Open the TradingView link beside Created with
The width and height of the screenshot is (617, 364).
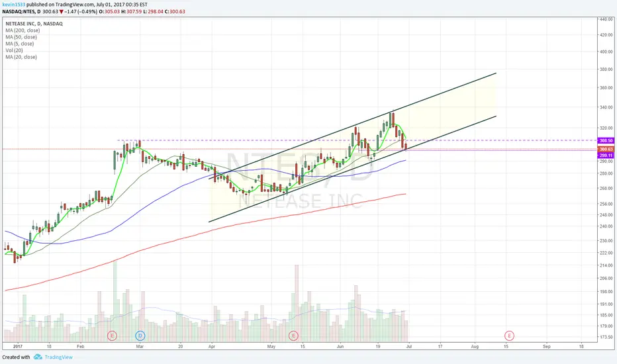coord(59,357)
